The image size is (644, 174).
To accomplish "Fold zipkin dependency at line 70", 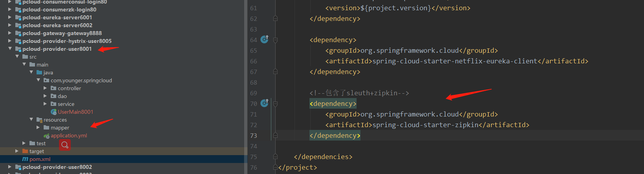I will pyautogui.click(x=275, y=104).
